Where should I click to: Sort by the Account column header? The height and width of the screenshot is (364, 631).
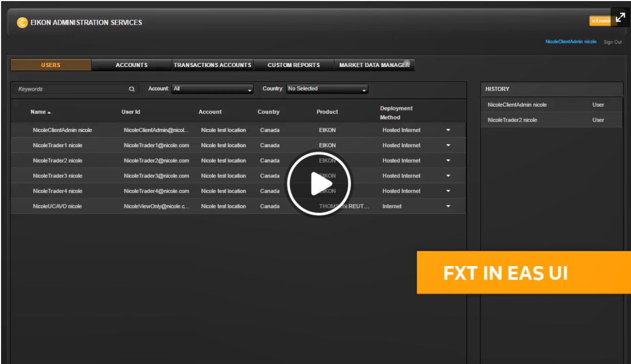[x=210, y=112]
